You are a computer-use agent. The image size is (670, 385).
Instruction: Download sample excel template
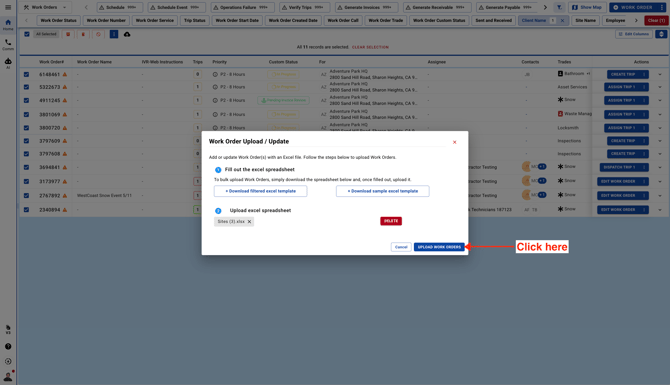(x=382, y=191)
